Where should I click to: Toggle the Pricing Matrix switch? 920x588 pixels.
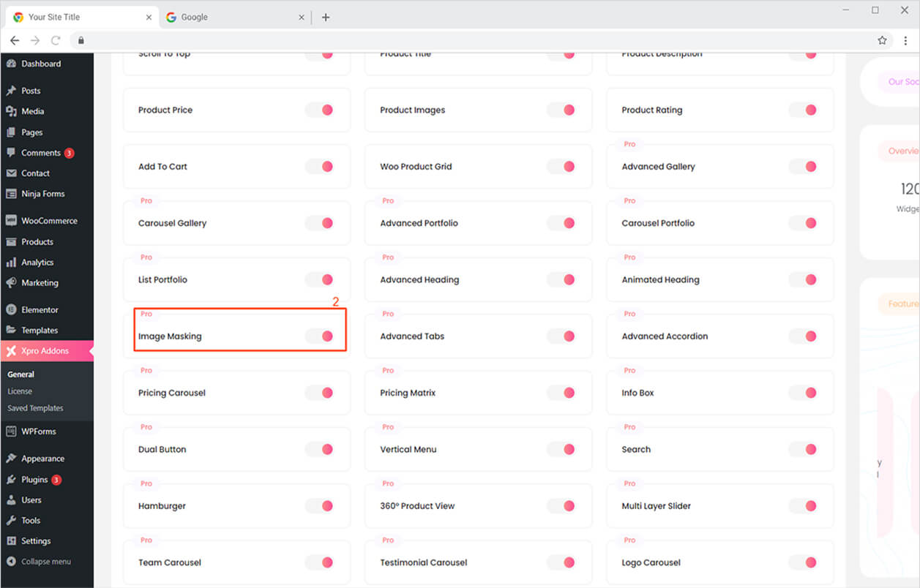point(561,393)
